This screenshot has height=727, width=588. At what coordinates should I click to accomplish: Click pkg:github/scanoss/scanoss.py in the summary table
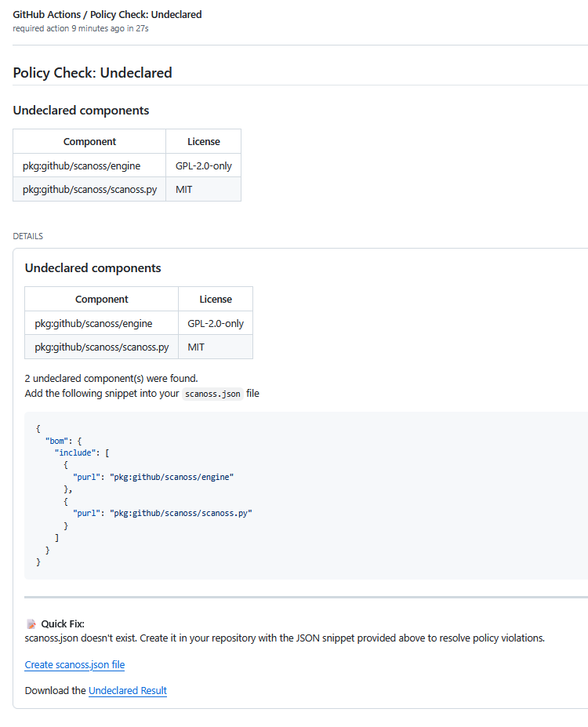(x=90, y=189)
